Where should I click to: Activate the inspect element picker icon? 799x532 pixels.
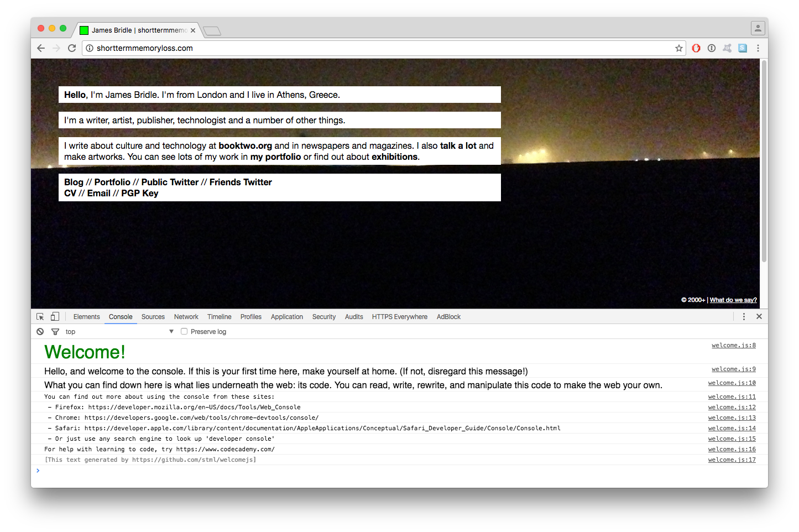tap(40, 317)
